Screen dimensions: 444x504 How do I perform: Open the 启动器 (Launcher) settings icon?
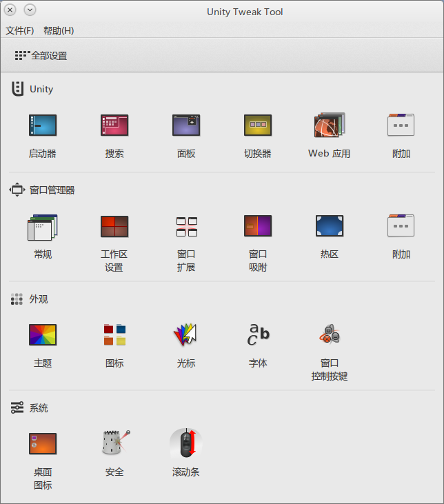(43, 125)
